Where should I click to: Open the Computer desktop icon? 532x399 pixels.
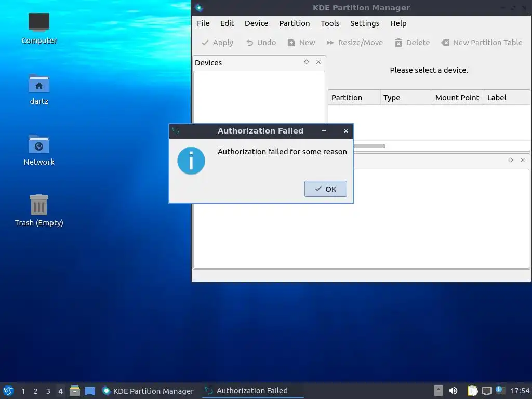pos(39,28)
